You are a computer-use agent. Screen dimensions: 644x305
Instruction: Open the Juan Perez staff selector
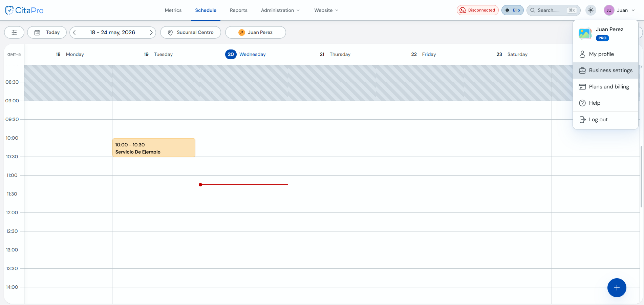[256, 33]
